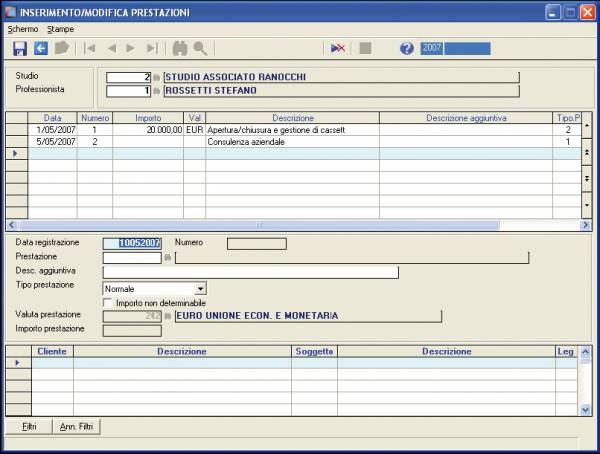Image resolution: width=600 pixels, height=454 pixels.
Task: Open the Tipo prestazione dropdown
Action: (200, 289)
